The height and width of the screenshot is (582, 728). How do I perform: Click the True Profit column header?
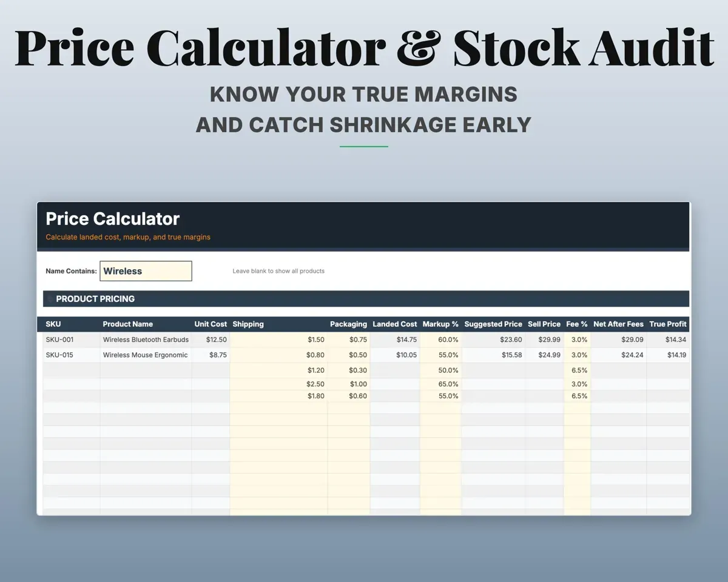(668, 324)
